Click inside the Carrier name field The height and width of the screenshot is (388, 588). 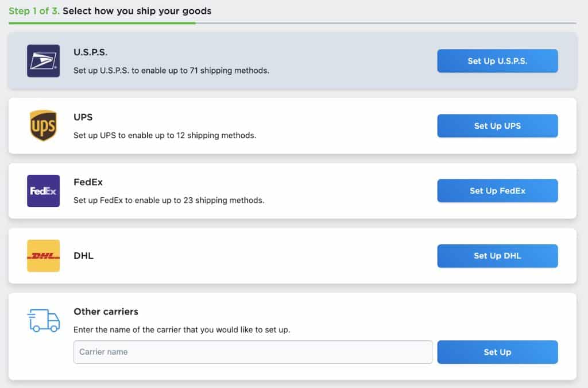click(x=253, y=352)
